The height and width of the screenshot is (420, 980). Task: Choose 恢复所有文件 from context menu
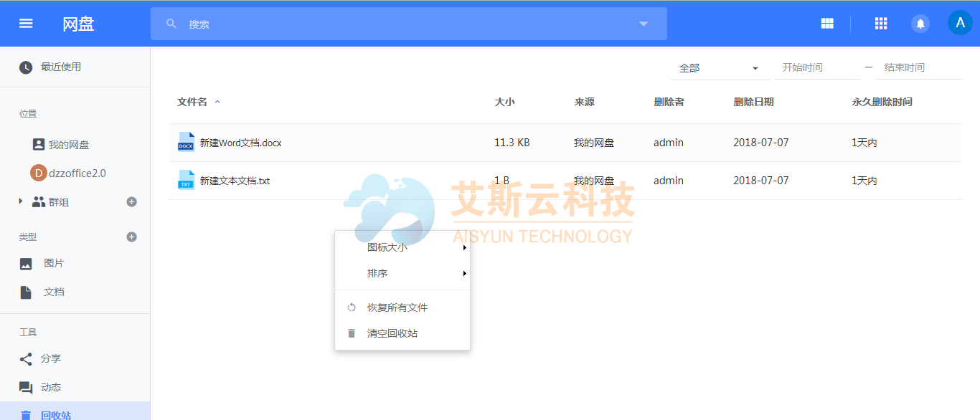397,307
